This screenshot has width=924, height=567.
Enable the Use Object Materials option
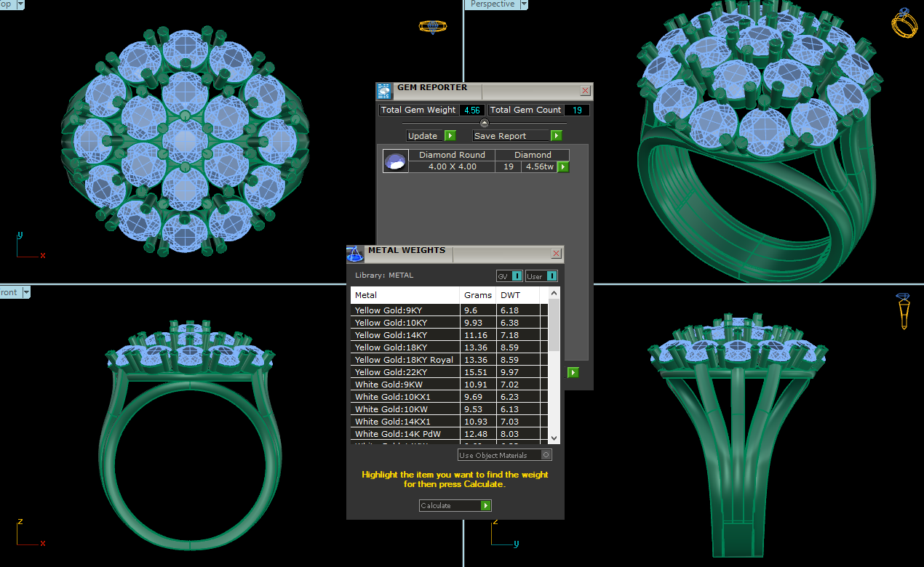pyautogui.click(x=546, y=455)
